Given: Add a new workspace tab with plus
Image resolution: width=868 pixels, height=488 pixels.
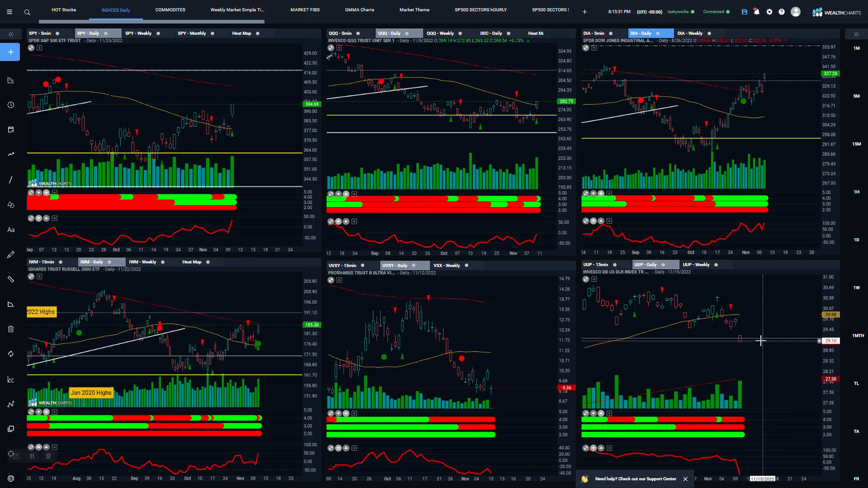Looking at the screenshot, I should 585,12.
